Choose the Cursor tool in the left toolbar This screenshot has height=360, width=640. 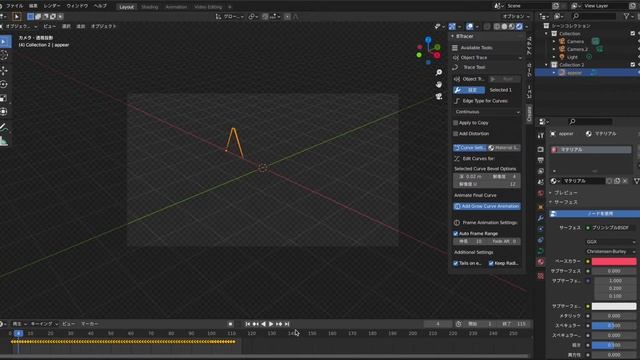[4, 56]
